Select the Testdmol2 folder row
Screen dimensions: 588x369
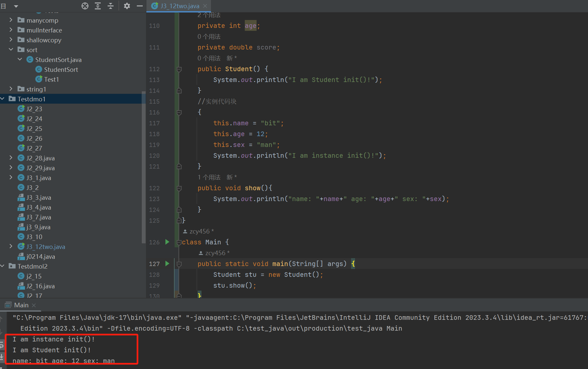pyautogui.click(x=72, y=266)
